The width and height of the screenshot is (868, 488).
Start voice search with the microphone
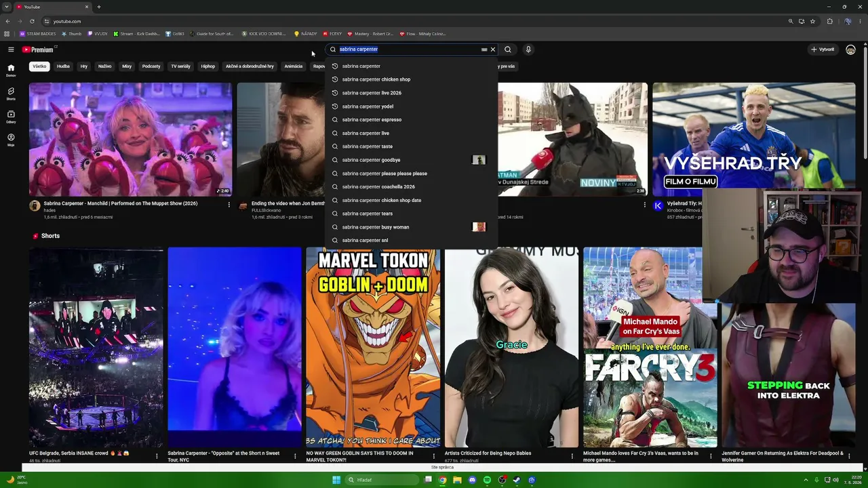pyautogui.click(x=528, y=49)
